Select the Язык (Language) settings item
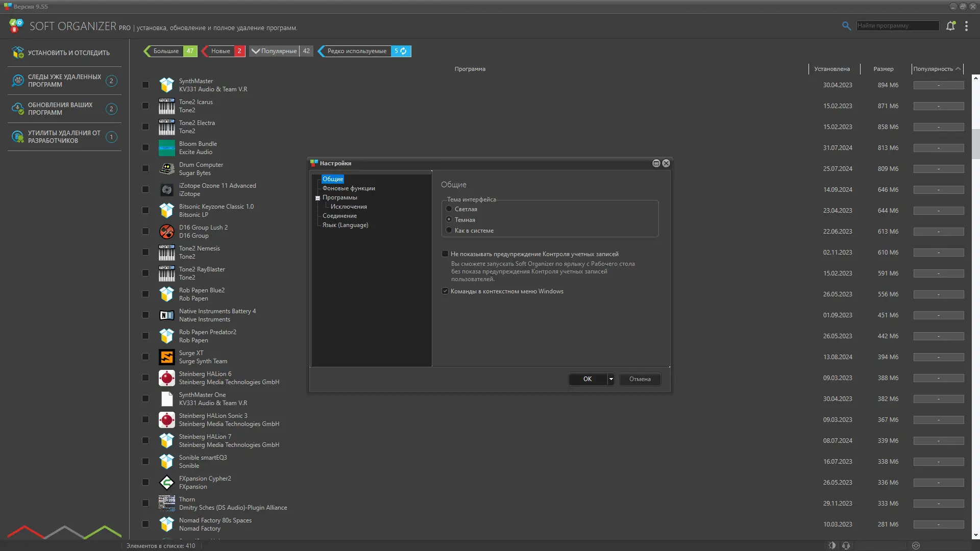The height and width of the screenshot is (551, 980). pyautogui.click(x=345, y=225)
